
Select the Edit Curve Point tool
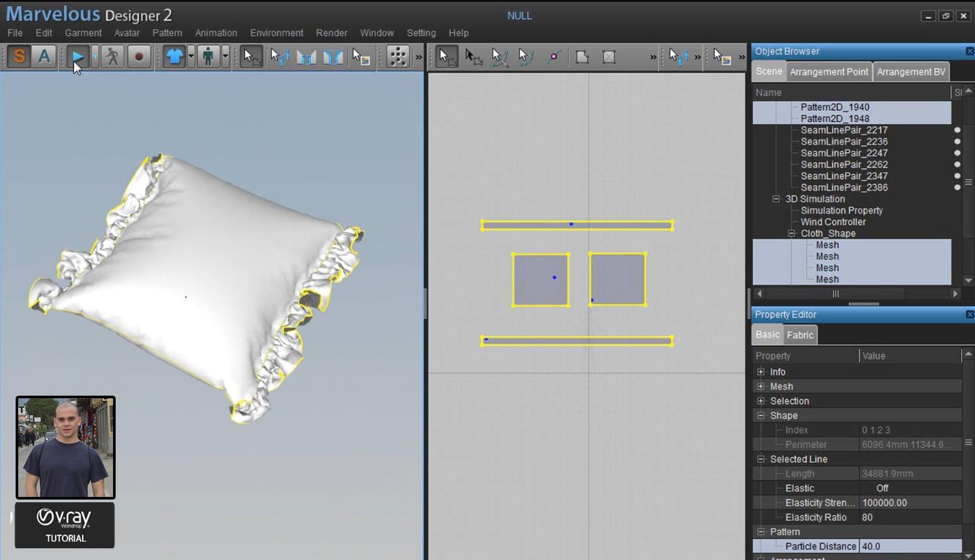point(526,57)
